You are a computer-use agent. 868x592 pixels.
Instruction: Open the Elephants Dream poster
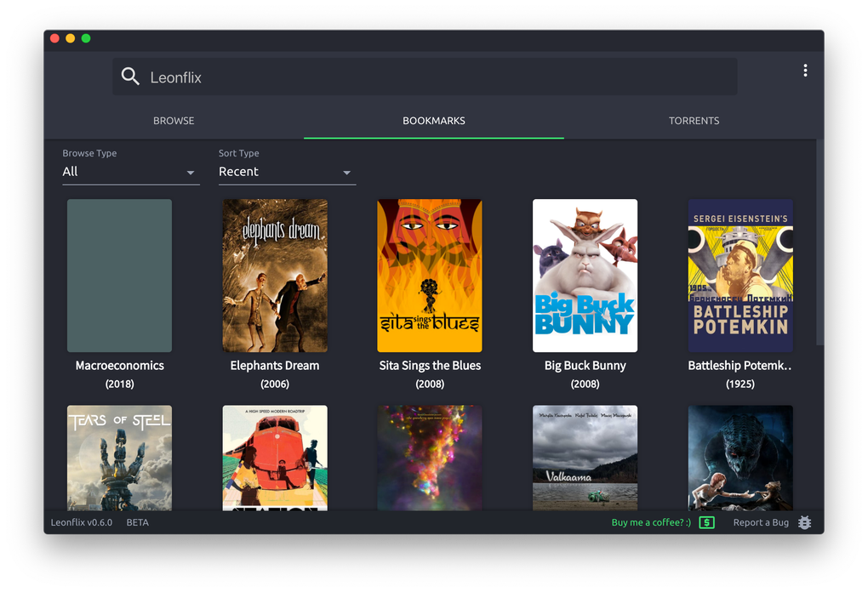pyautogui.click(x=275, y=276)
